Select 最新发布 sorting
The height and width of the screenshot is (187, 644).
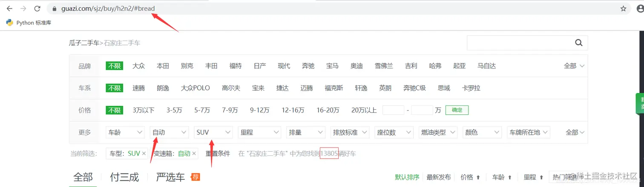pyautogui.click(x=439, y=177)
